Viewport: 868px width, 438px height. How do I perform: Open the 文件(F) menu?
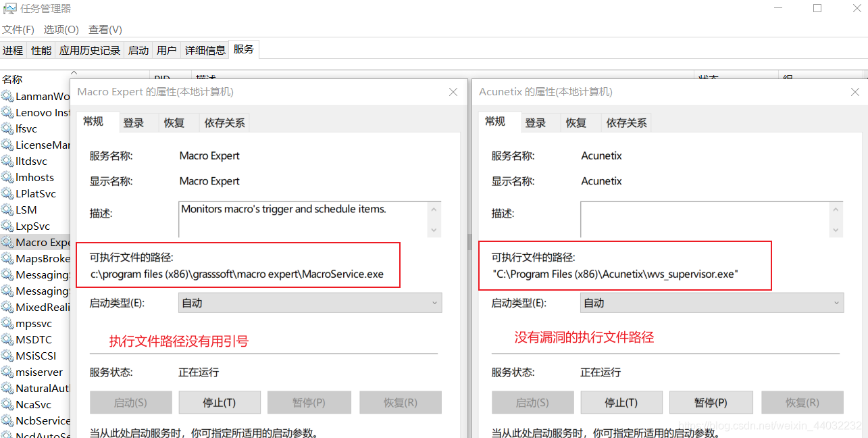(18, 30)
